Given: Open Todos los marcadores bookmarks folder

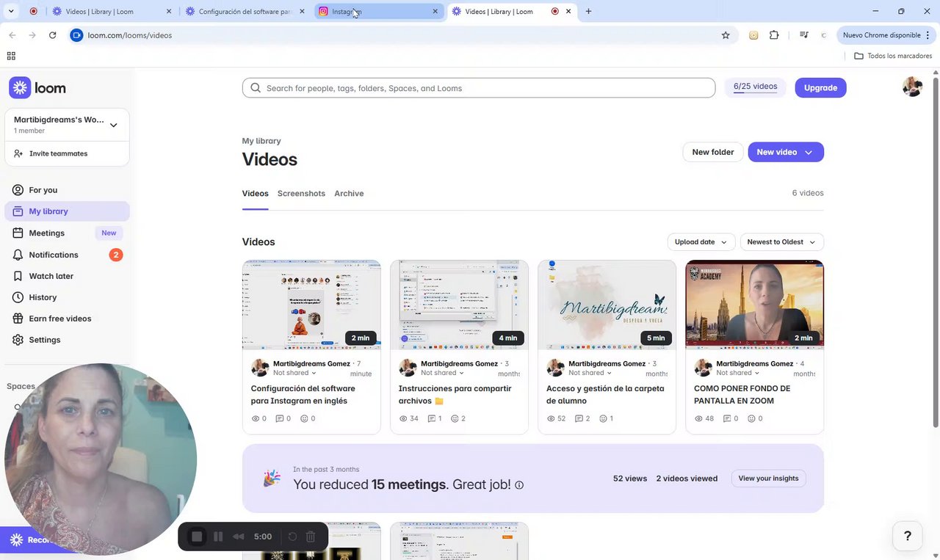Looking at the screenshot, I should (x=892, y=56).
